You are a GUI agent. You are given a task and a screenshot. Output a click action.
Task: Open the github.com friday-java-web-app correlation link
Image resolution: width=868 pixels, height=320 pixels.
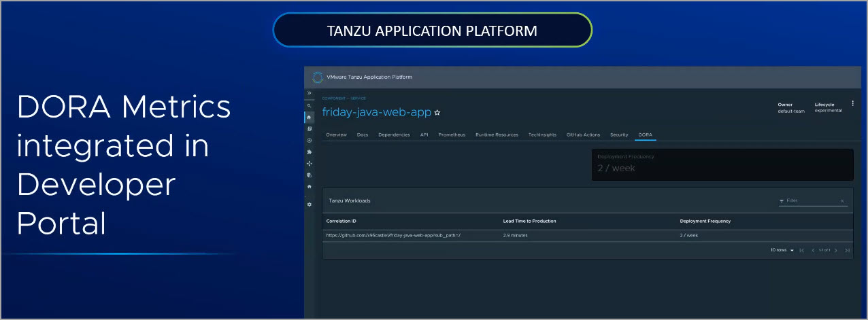click(394, 236)
